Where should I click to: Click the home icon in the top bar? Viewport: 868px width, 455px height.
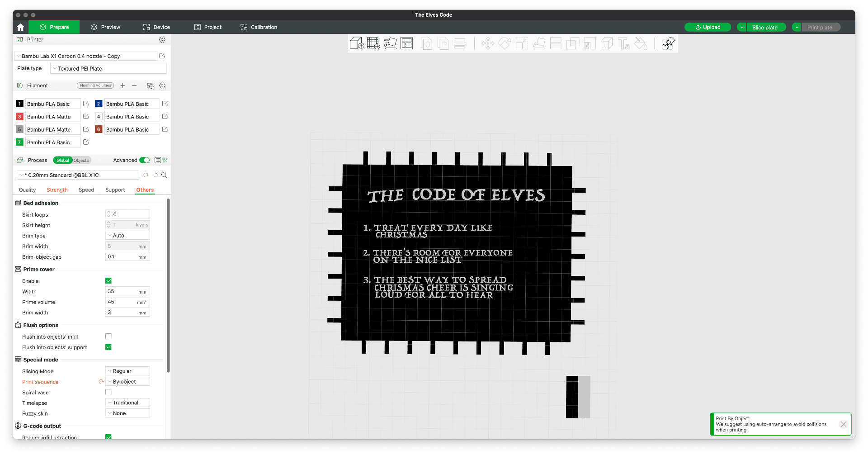coord(20,27)
